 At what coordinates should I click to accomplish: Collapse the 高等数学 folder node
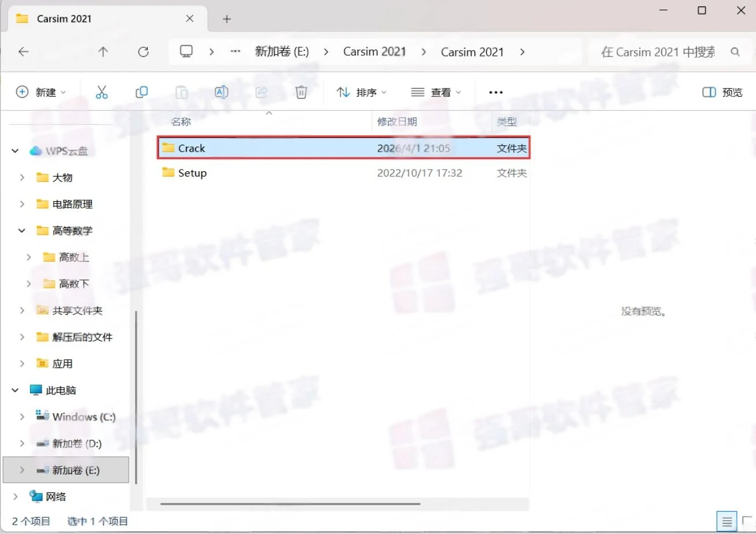(22, 231)
